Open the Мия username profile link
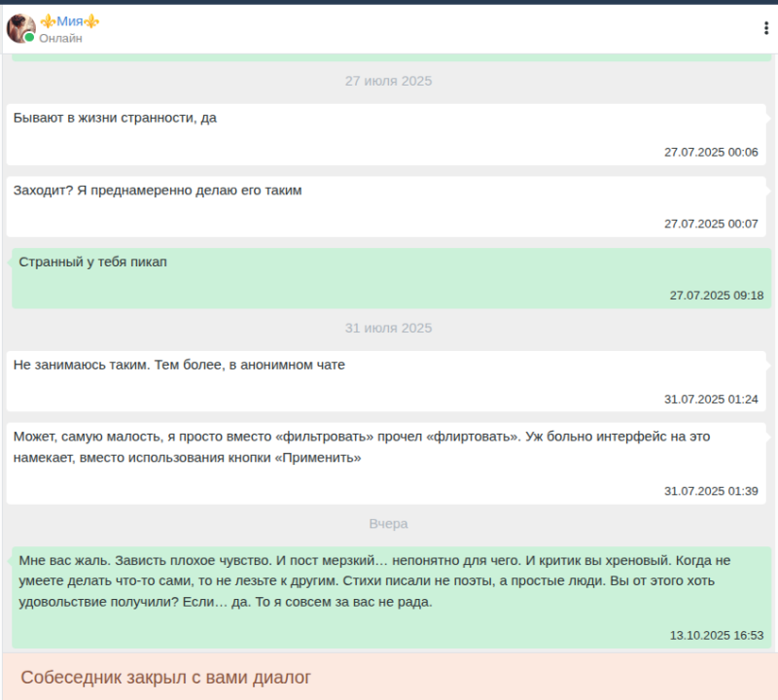 [69, 21]
